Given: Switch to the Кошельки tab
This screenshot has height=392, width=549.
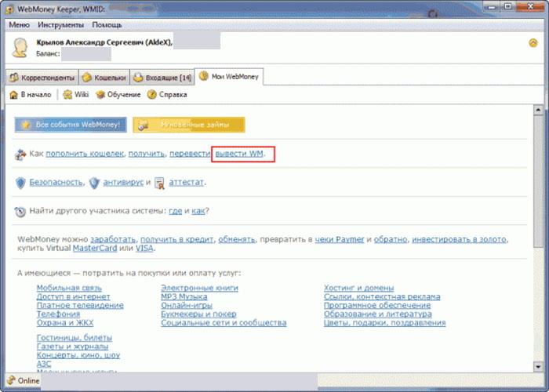Looking at the screenshot, I should tap(104, 78).
